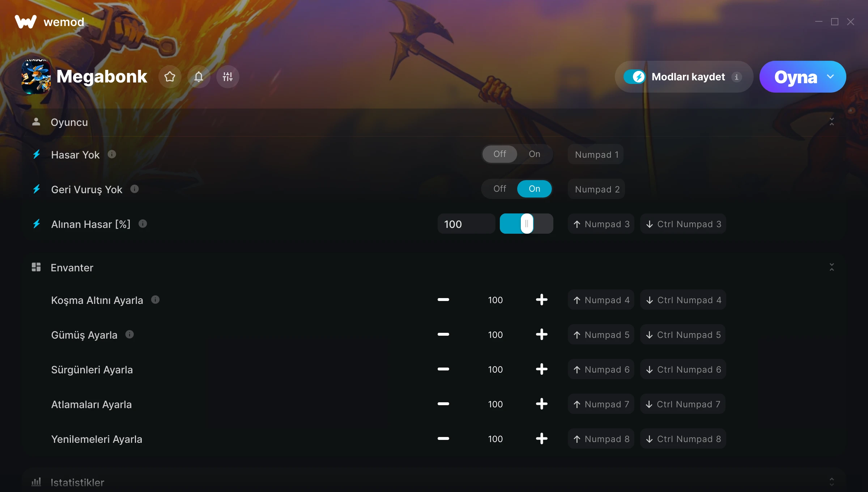This screenshot has width=868, height=492.
Task: Click the favorite star icon next to Megabonk
Action: click(170, 77)
